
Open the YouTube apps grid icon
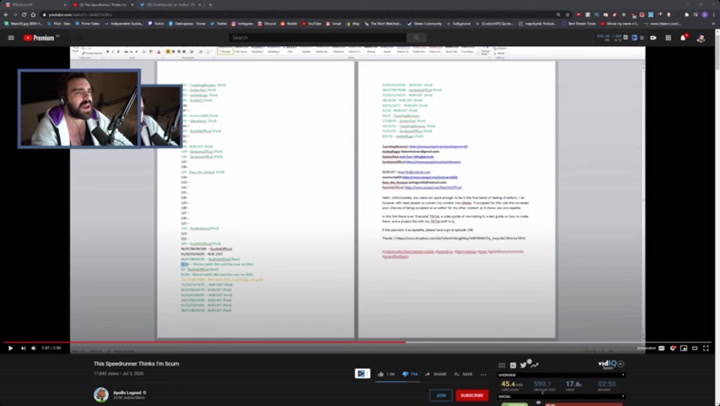(x=668, y=38)
